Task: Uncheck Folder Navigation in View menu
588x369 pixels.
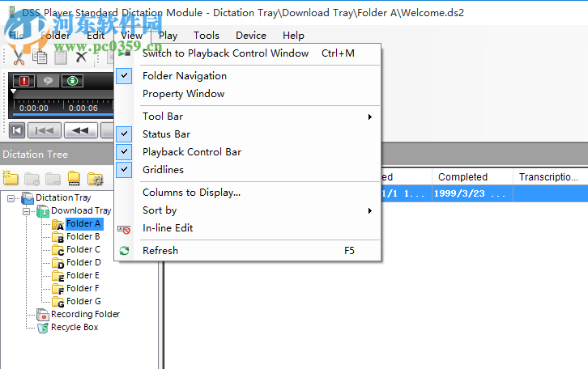Action: click(x=248, y=76)
